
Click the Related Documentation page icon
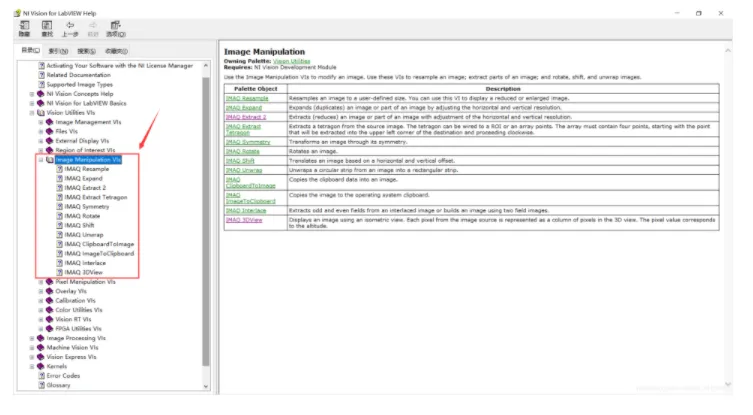(41, 75)
